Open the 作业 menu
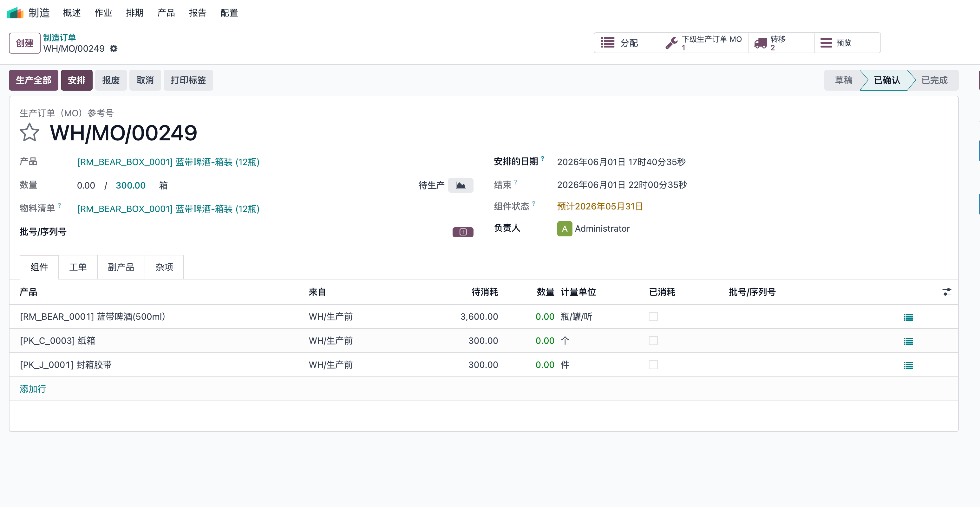980x507 pixels. (103, 13)
